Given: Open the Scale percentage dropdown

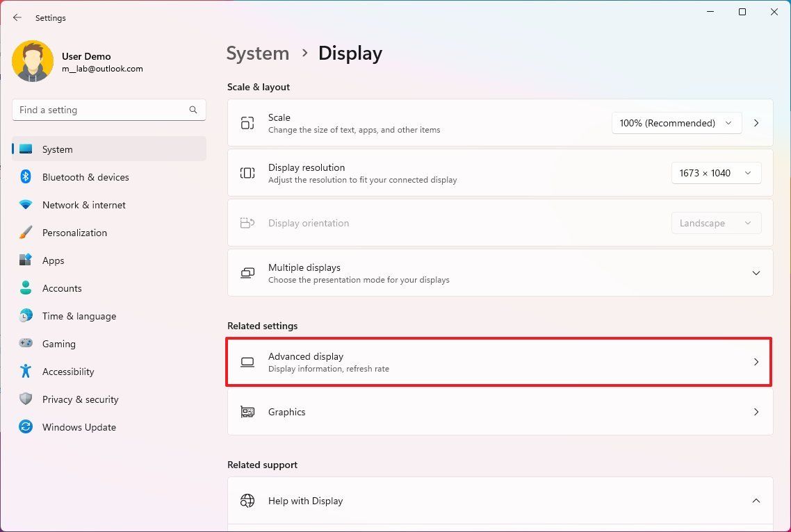Looking at the screenshot, I should (675, 123).
